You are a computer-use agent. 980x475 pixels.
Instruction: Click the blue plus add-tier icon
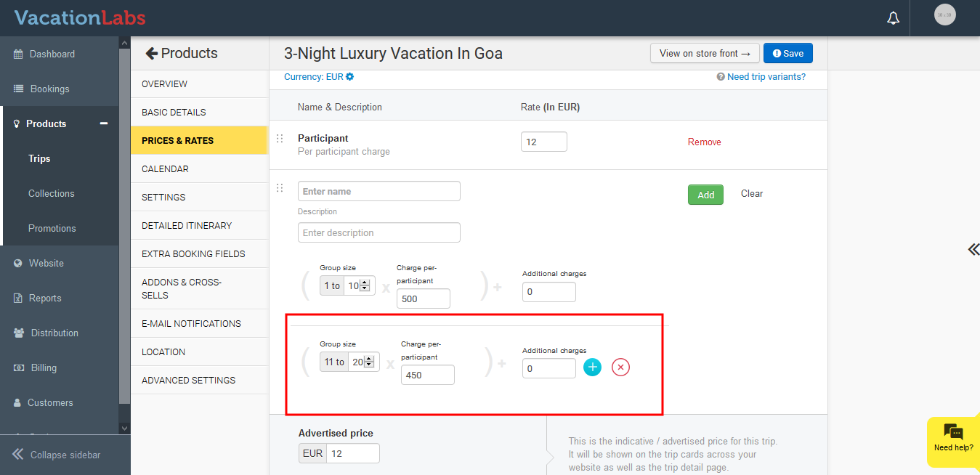[x=593, y=368]
